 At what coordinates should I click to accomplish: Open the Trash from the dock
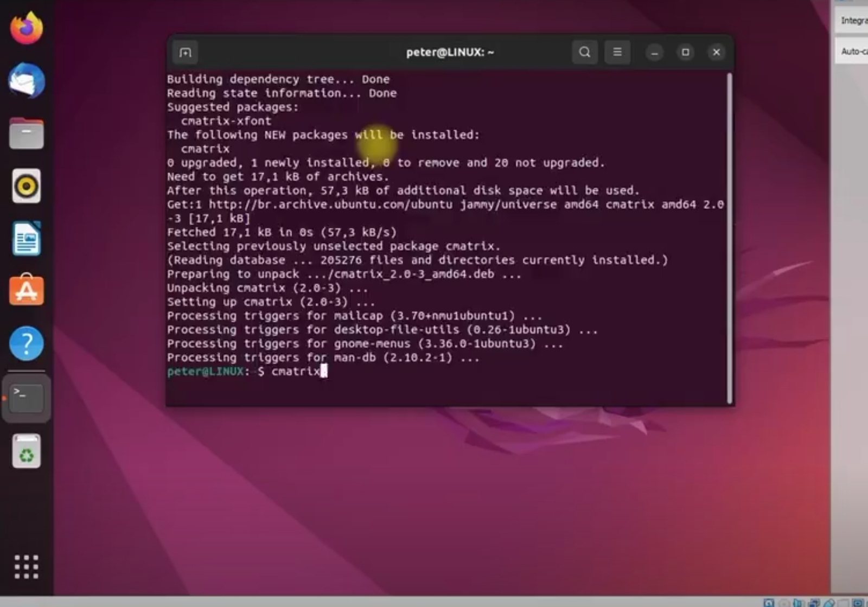26,451
